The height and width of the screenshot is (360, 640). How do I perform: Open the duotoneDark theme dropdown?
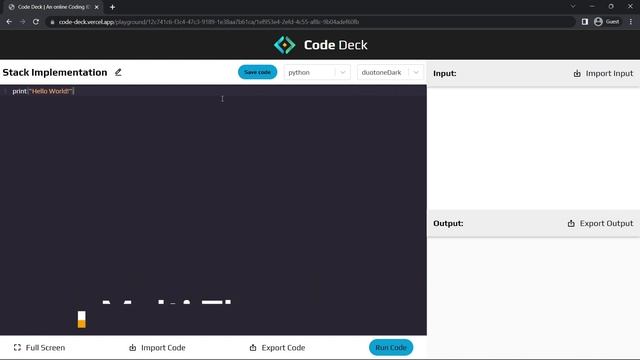pyautogui.click(x=390, y=72)
